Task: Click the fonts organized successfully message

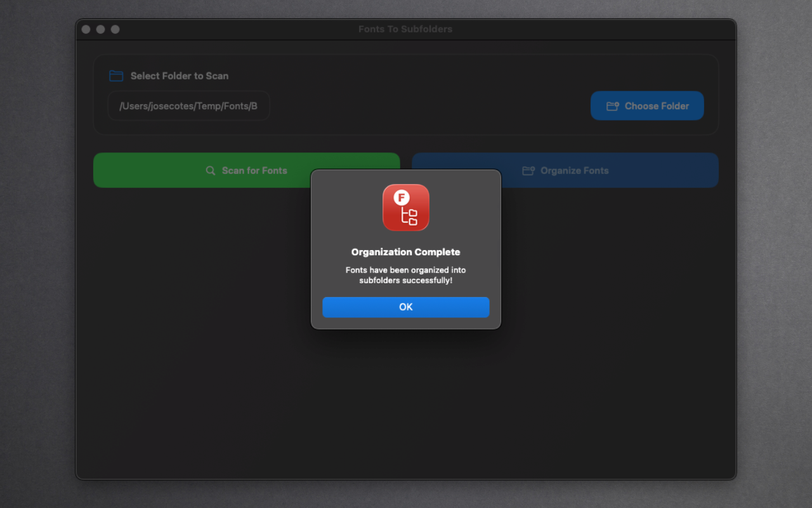Action: [x=406, y=275]
